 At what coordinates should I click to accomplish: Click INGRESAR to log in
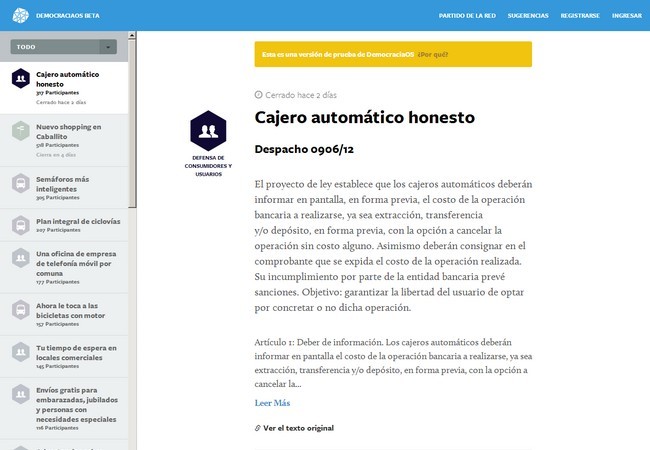pyautogui.click(x=627, y=16)
